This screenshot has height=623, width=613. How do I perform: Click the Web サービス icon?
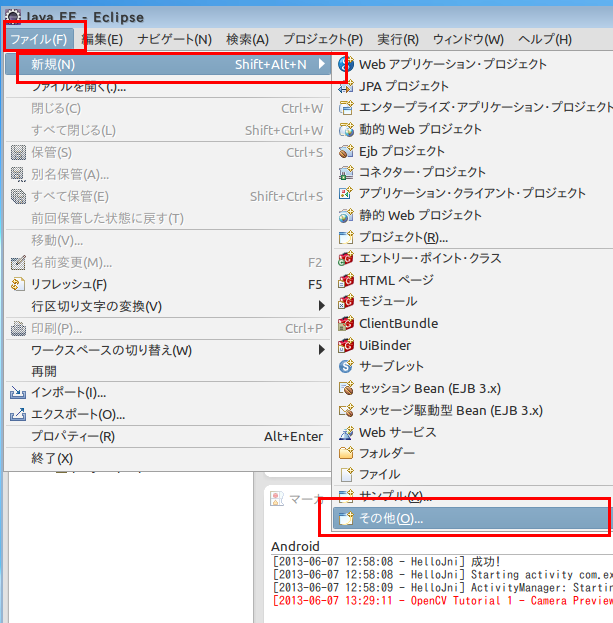(346, 432)
